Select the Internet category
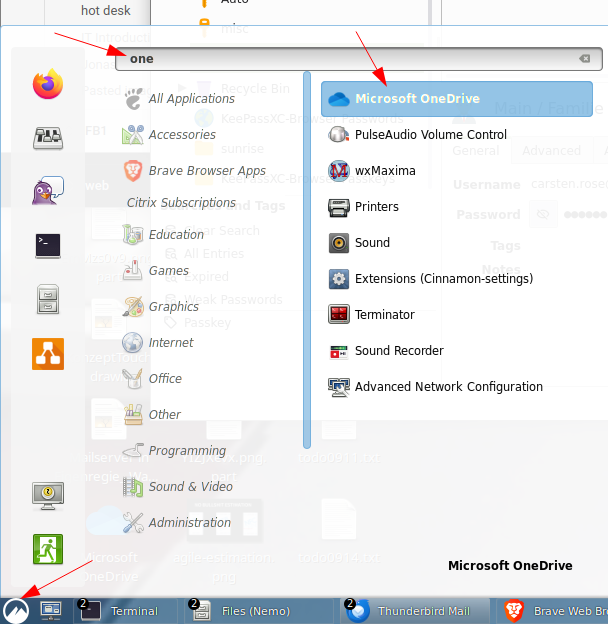 pyautogui.click(x=158, y=342)
